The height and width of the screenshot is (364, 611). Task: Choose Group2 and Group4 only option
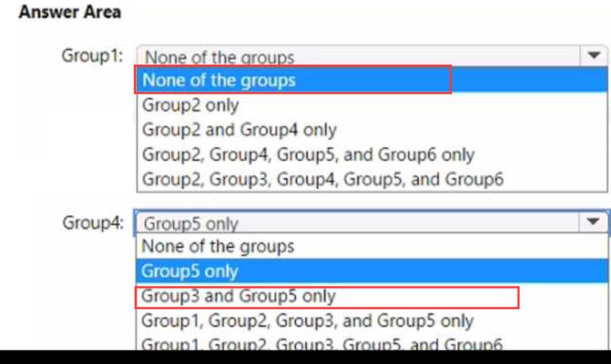point(239,130)
